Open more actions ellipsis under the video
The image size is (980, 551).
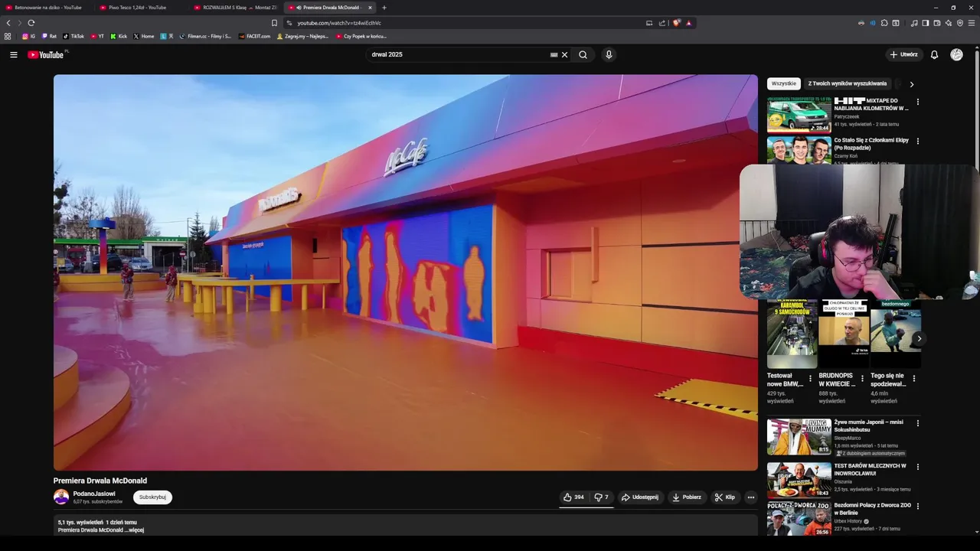[x=750, y=497]
